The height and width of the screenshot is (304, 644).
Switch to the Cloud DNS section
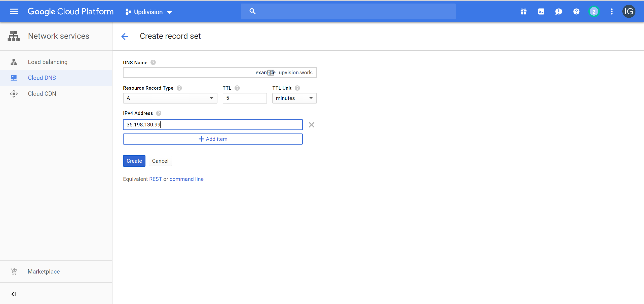tap(42, 78)
